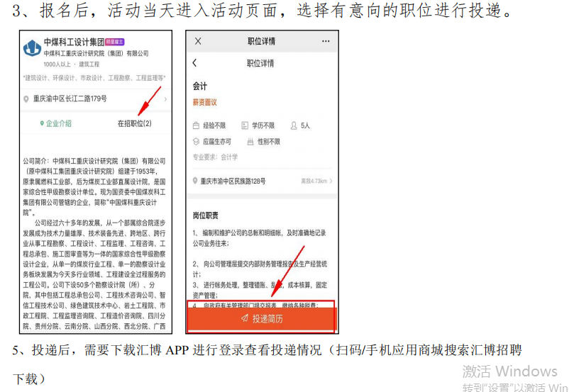
Task: Click the X close icon in 职位详情 header
Action: [197, 41]
